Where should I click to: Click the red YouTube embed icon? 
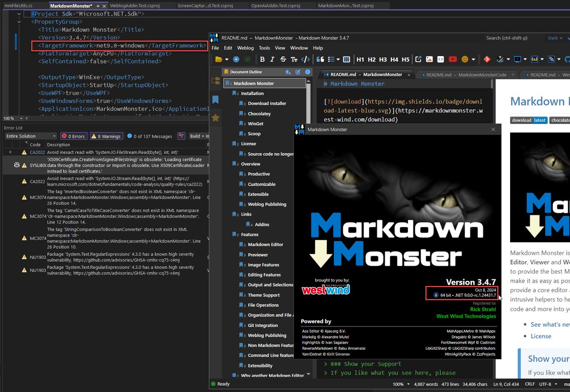click(453, 59)
